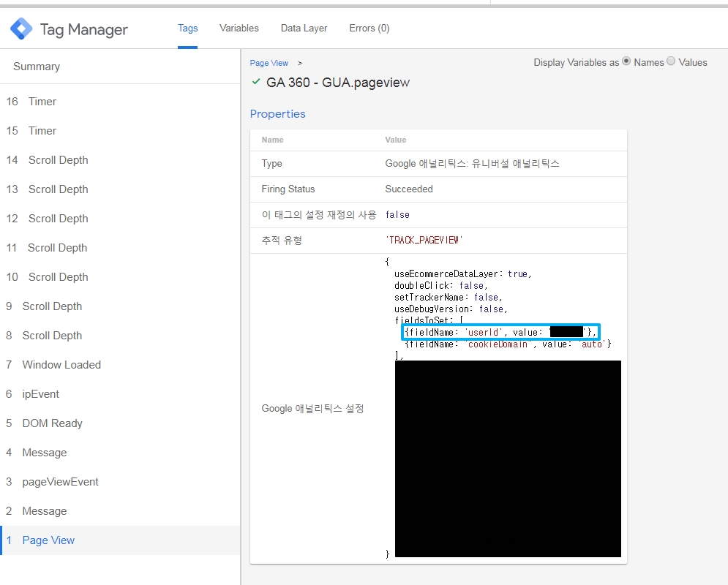Open the Variables tab
728x585 pixels.
coord(239,29)
